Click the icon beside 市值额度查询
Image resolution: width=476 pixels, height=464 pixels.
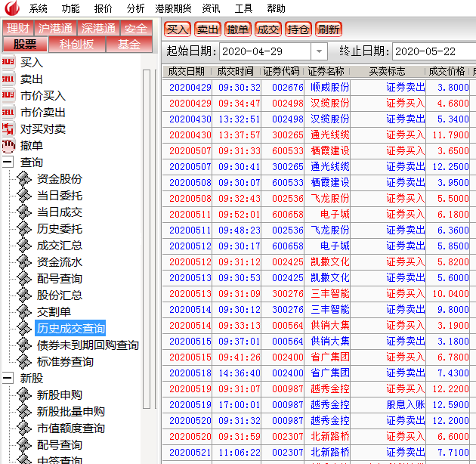[24, 428]
